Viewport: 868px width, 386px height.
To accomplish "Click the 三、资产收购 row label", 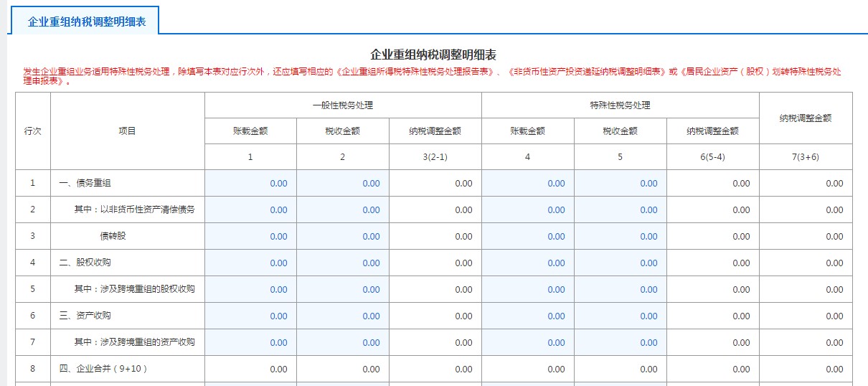I will point(85,316).
